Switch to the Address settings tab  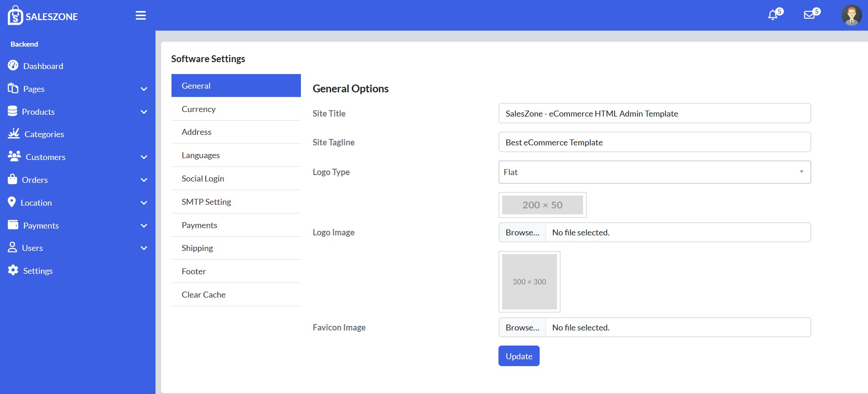[236, 132]
